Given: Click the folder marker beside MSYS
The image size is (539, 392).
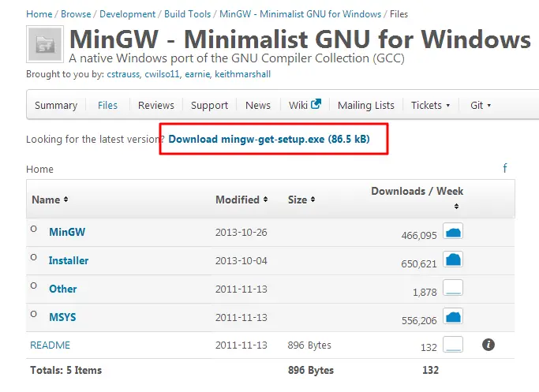Looking at the screenshot, I should (33, 314).
